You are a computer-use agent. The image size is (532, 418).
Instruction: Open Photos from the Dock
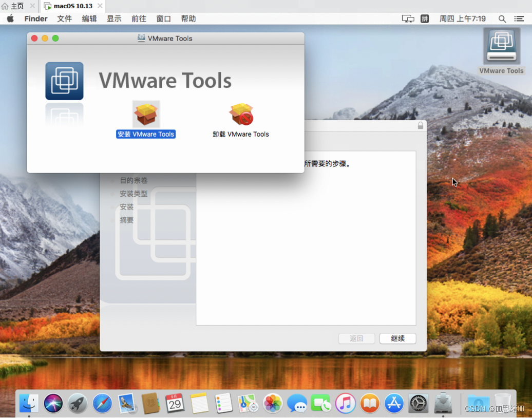(273, 403)
